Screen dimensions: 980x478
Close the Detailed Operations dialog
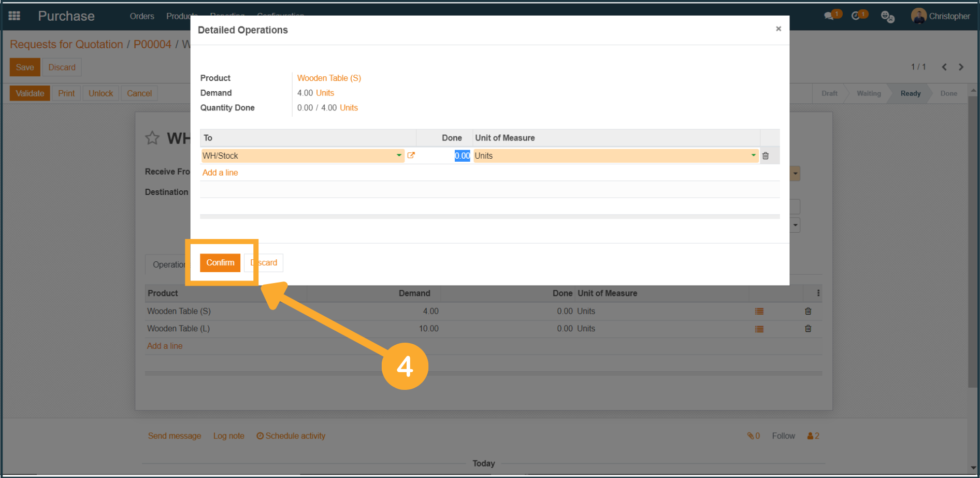(778, 29)
